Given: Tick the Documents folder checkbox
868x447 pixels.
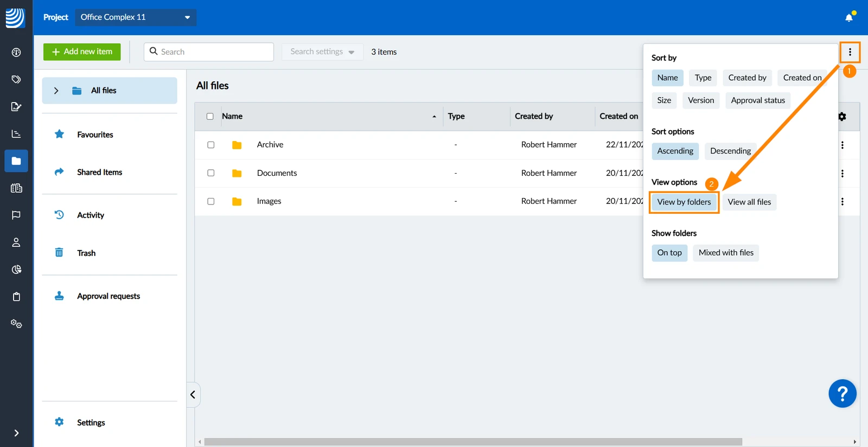Looking at the screenshot, I should tap(210, 173).
